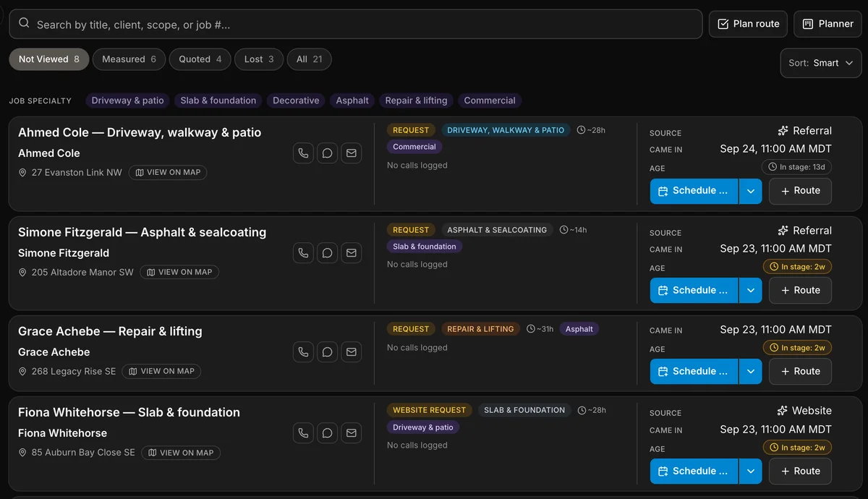
Task: Open chat message for Grace Achebe
Action: coord(327,352)
